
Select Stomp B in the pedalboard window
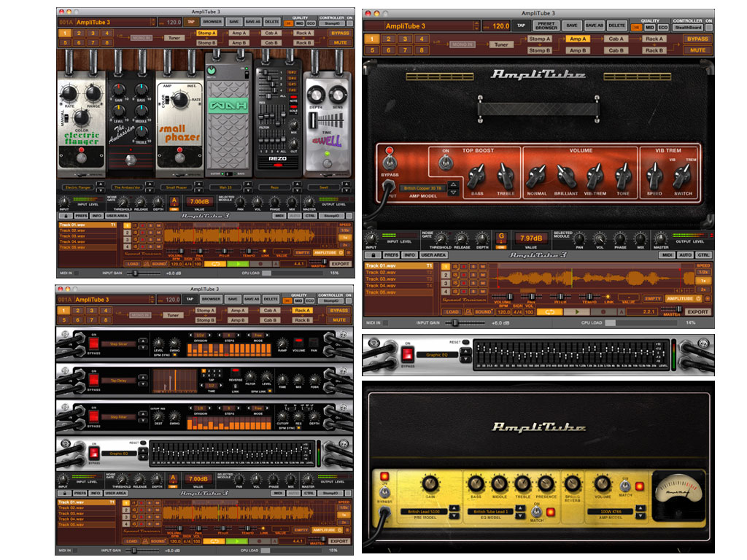click(x=206, y=43)
